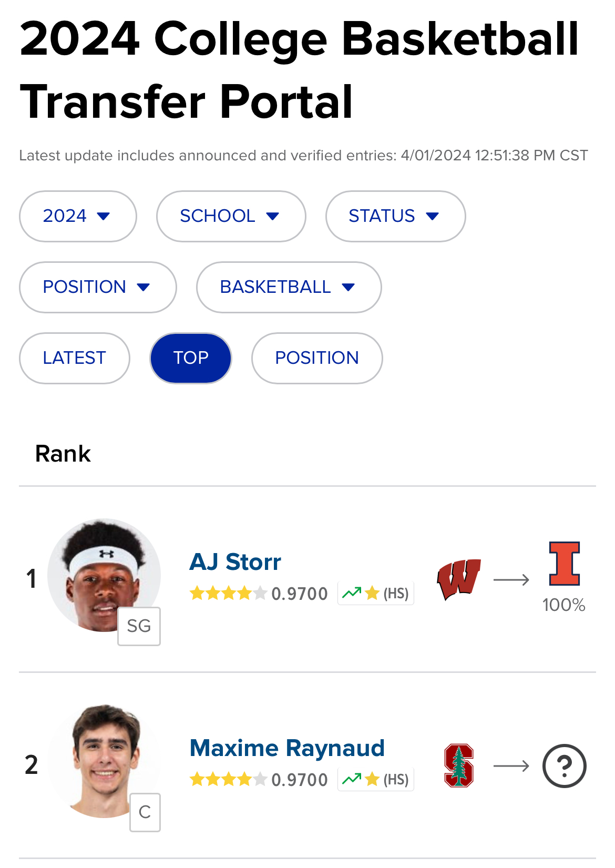Open the 2024 year dropdown

coord(77,216)
